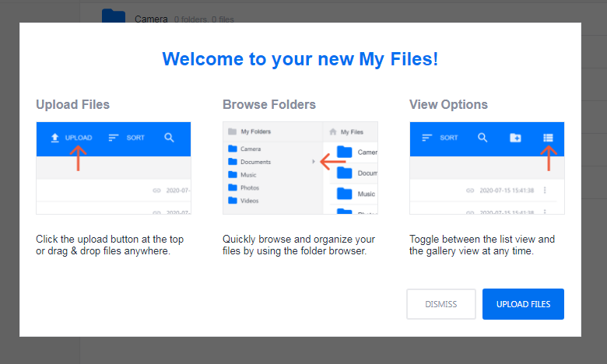
Task: Expand Documents chevron in Browse Folders illustration
Action: point(313,162)
